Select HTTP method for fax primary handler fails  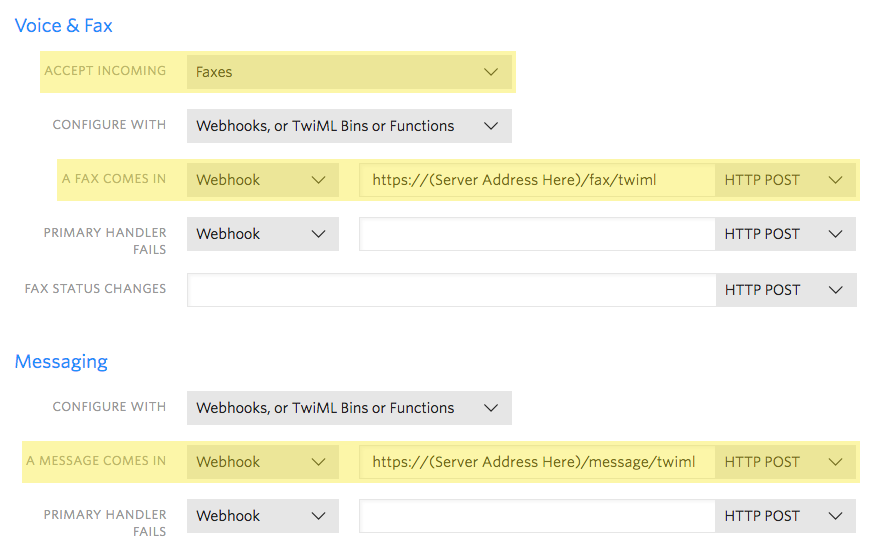click(x=785, y=234)
